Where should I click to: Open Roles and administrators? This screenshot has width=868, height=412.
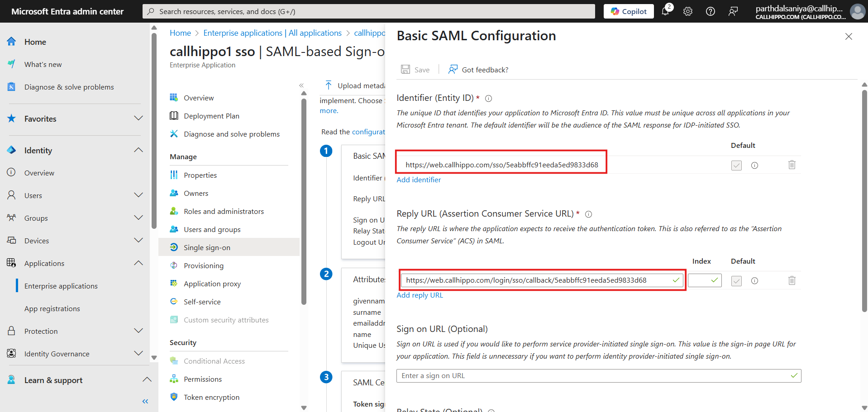[224, 211]
